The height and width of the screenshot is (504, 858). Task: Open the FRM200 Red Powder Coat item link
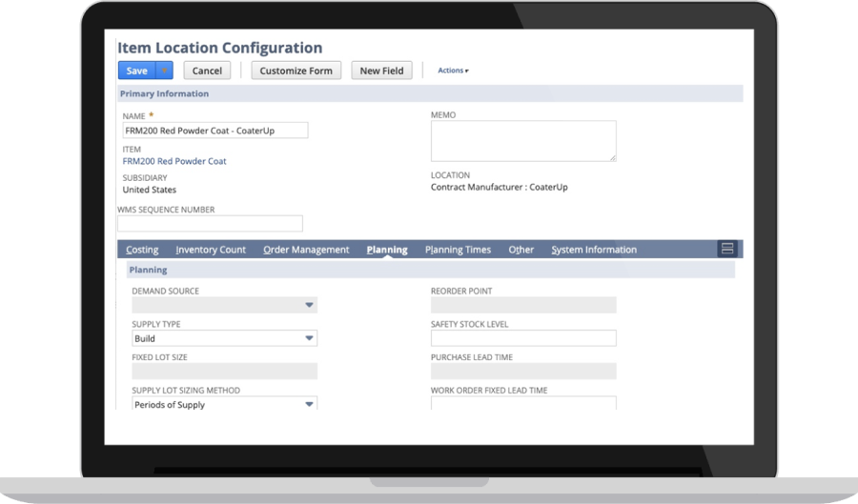tap(174, 161)
